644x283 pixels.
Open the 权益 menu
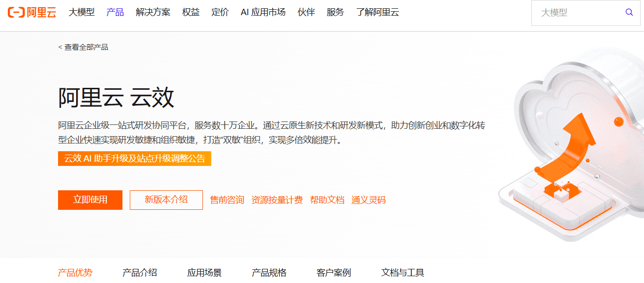coord(191,12)
